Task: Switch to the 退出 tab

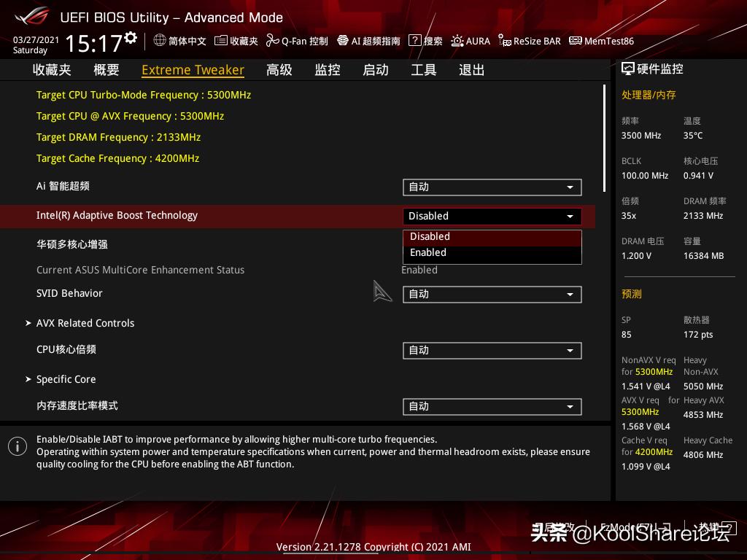Action: point(472,70)
